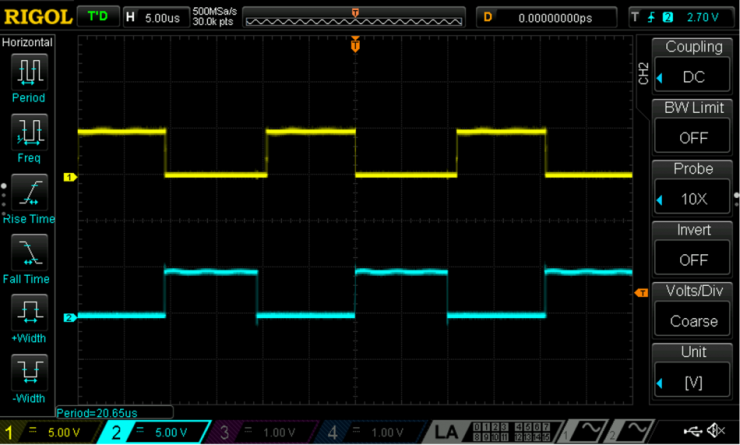Viewport: 740px width, 445px height.
Task: Click the trigger level marker on right edge
Action: tap(642, 292)
